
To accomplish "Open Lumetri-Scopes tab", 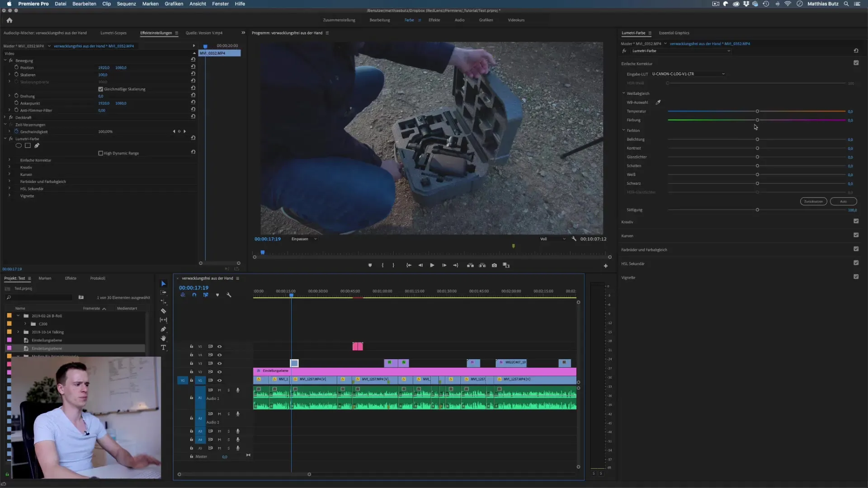I will 113,33.
